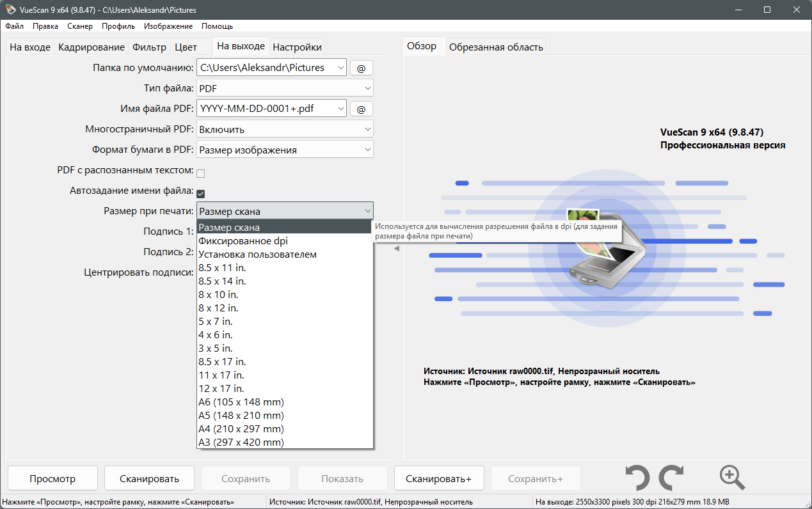Open the Формат бумаги в PDF dropdown
This screenshot has width=812, height=509.
pos(285,150)
